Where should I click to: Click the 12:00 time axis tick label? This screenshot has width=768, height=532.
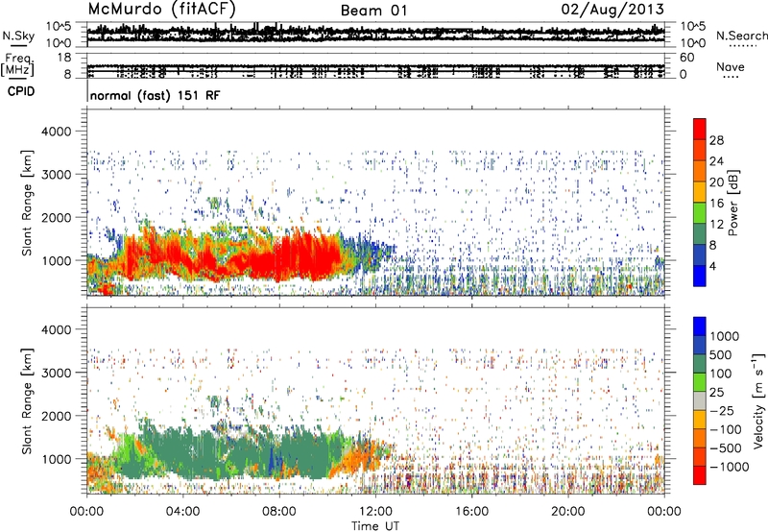(x=375, y=512)
